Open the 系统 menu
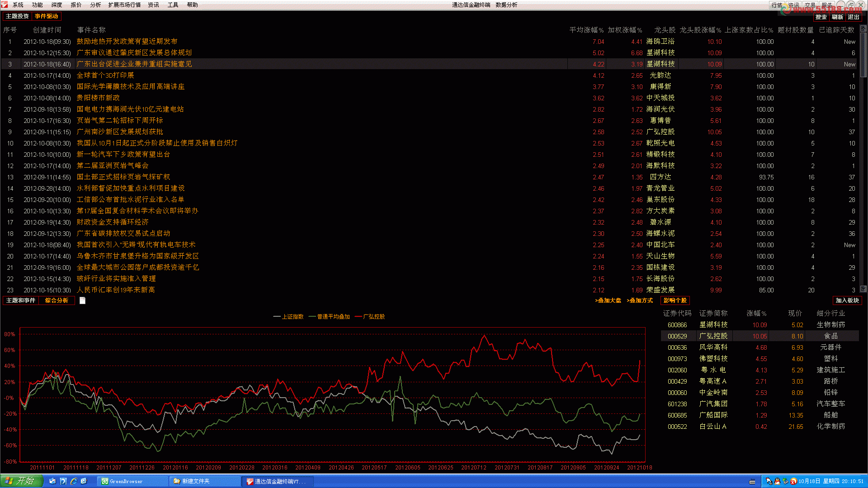This screenshot has width=868, height=488. pos(18,5)
